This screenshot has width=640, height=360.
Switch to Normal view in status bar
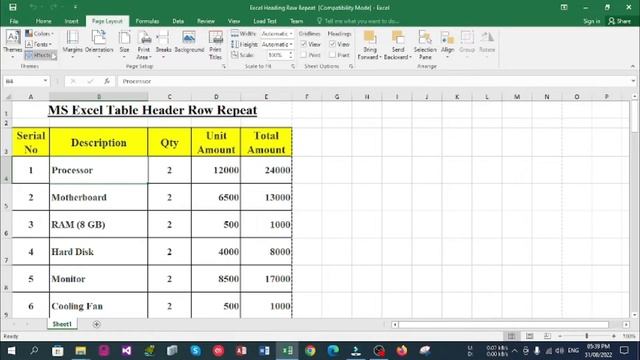[x=511, y=336]
